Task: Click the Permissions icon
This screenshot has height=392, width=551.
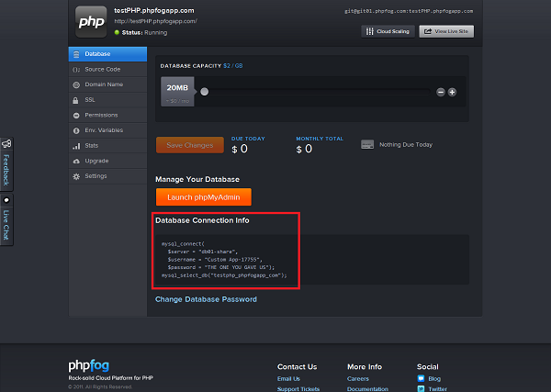Action: coord(76,116)
